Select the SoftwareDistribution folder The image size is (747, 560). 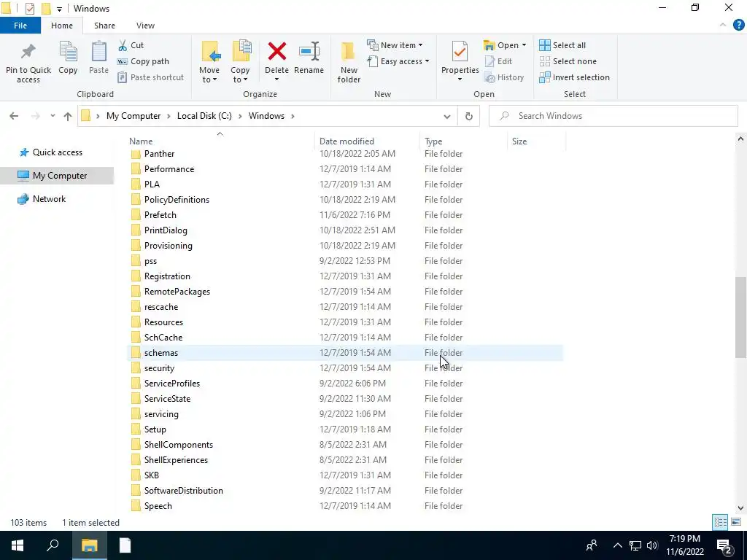pos(345,491)
